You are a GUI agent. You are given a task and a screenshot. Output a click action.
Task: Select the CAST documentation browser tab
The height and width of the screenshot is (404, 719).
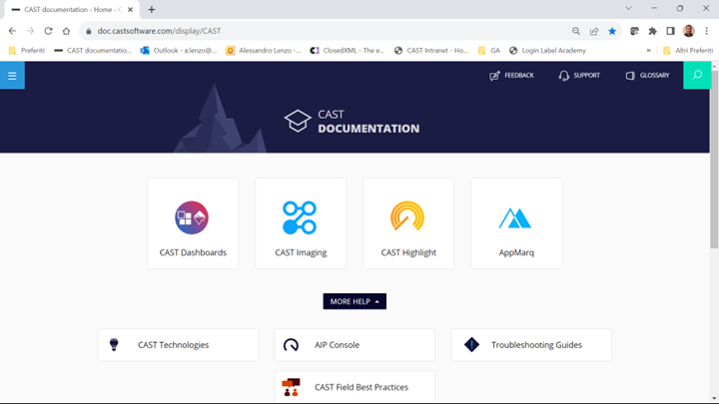(x=71, y=10)
